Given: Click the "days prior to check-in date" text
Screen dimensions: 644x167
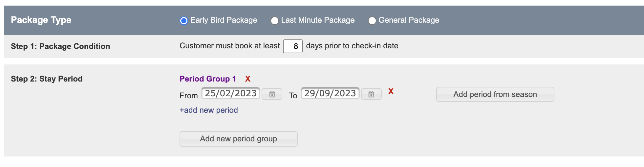Looking at the screenshot, I should pos(352,46).
